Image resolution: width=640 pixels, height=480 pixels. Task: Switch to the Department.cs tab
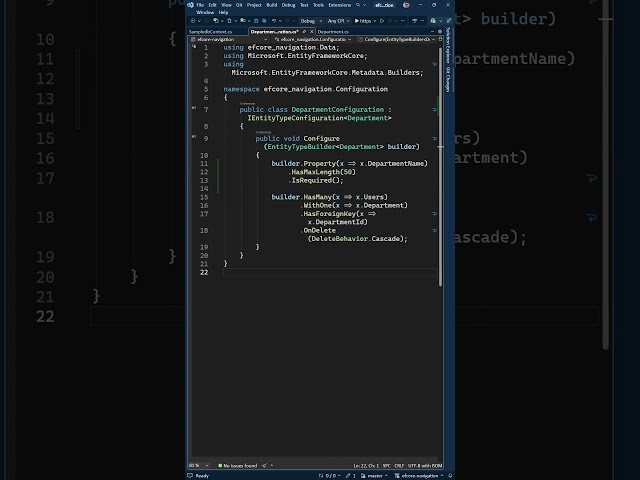coord(333,32)
